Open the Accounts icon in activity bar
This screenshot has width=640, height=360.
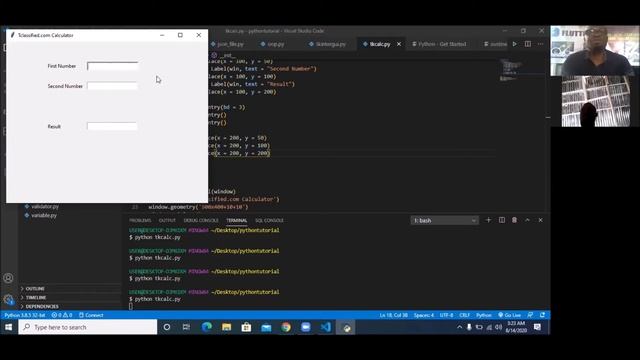coord(8,278)
